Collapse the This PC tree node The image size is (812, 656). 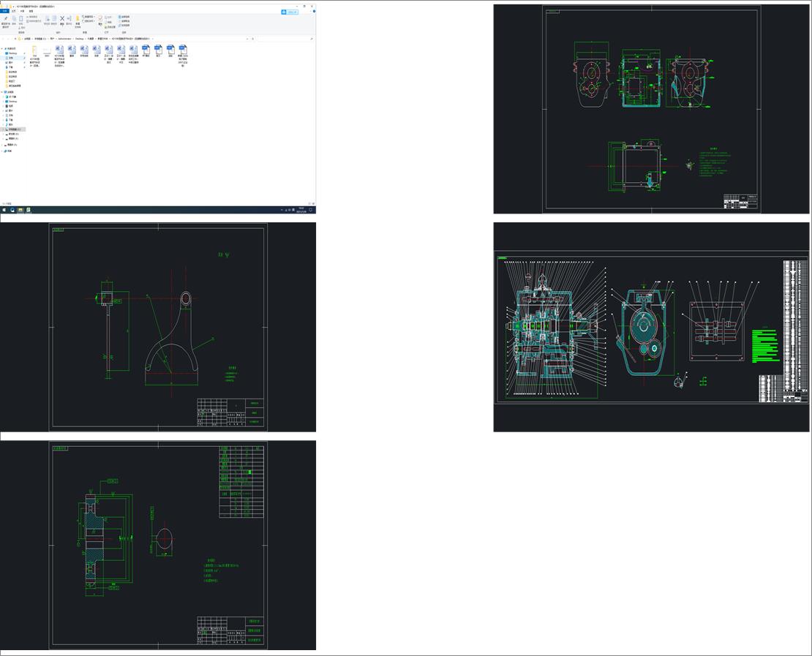click(1, 92)
